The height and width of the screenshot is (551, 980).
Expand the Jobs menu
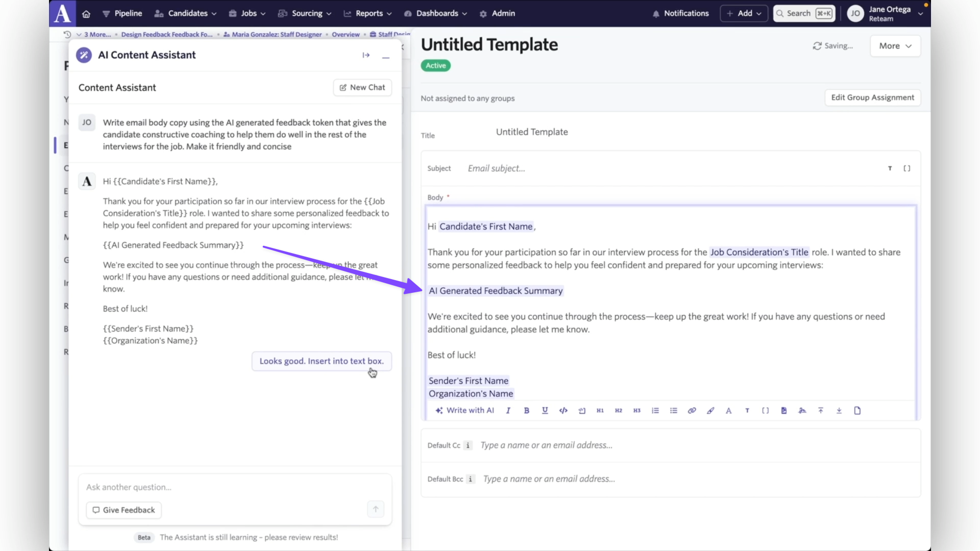coord(247,13)
